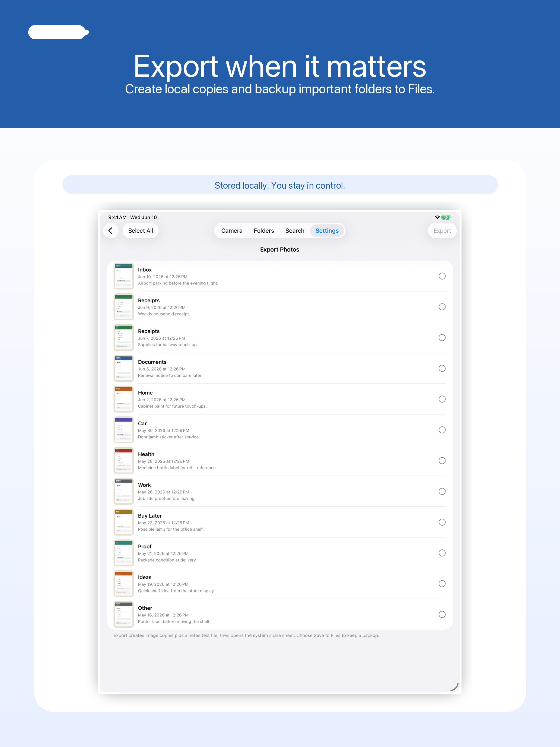560x747 pixels.
Task: Tap the Export button
Action: pyautogui.click(x=442, y=231)
